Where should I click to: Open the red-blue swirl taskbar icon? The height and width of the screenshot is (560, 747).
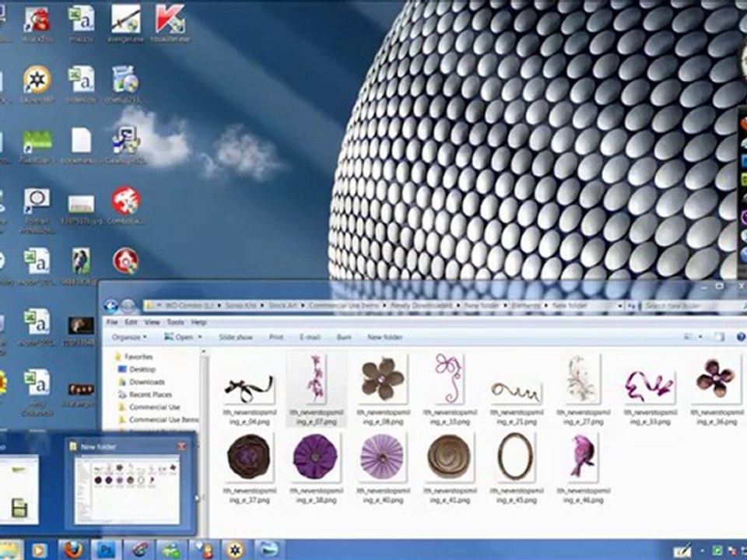click(139, 550)
